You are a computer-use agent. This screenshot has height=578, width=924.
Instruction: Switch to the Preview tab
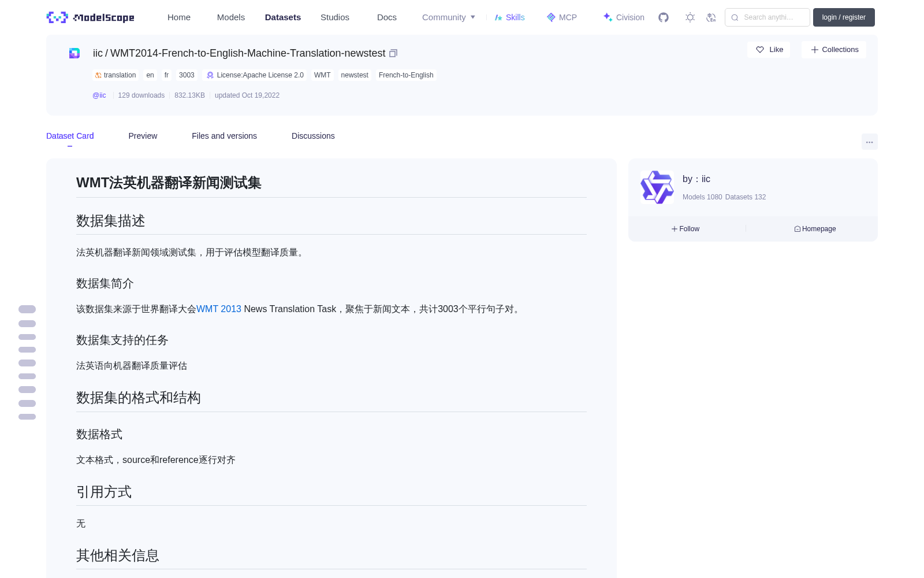point(143,136)
